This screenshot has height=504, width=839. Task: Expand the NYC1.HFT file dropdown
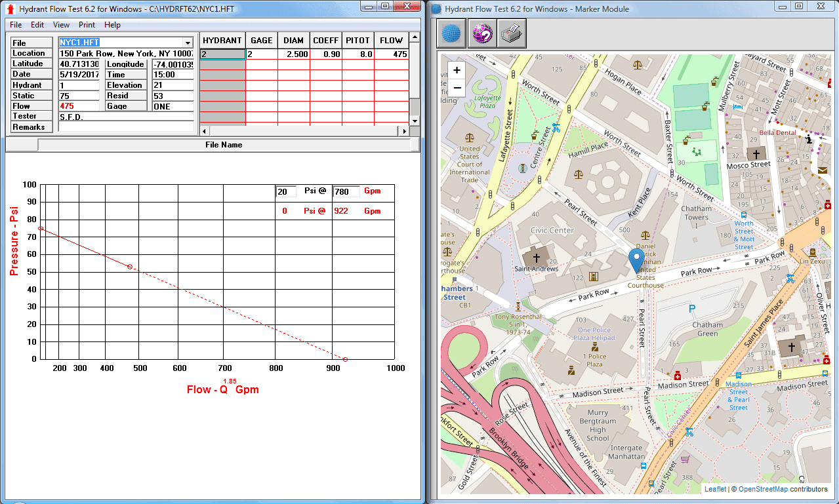[x=188, y=43]
